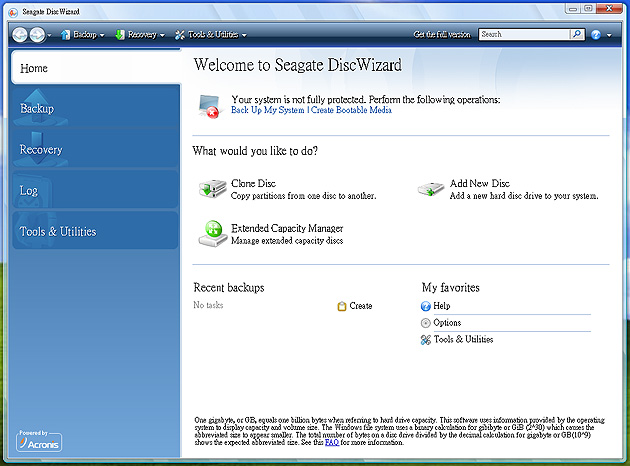This screenshot has height=466, width=630.
Task: Click the Tools & Utilities favorites icon
Action: [x=425, y=340]
